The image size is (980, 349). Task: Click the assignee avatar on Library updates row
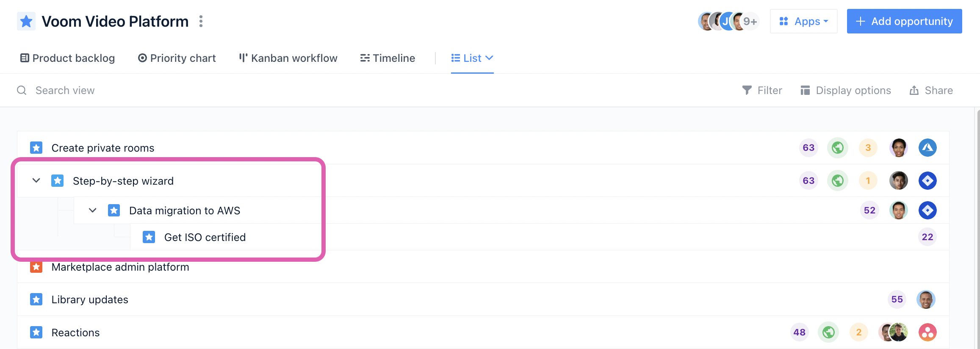click(926, 299)
